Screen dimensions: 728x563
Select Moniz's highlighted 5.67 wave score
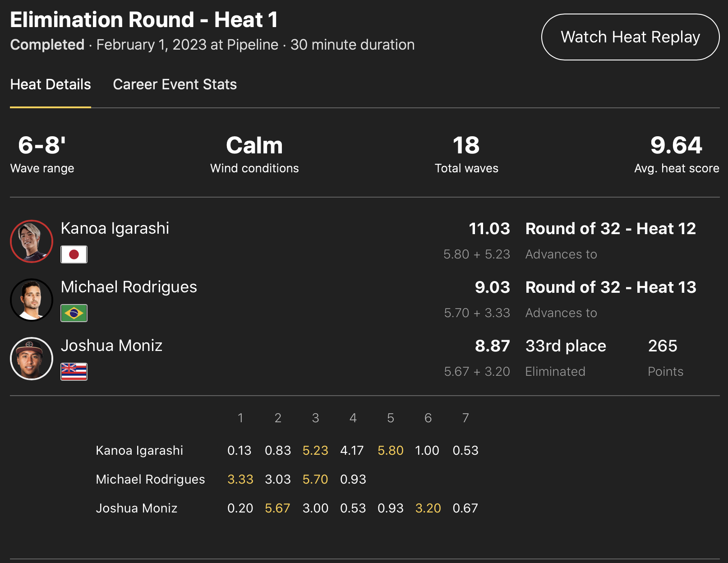[277, 508]
